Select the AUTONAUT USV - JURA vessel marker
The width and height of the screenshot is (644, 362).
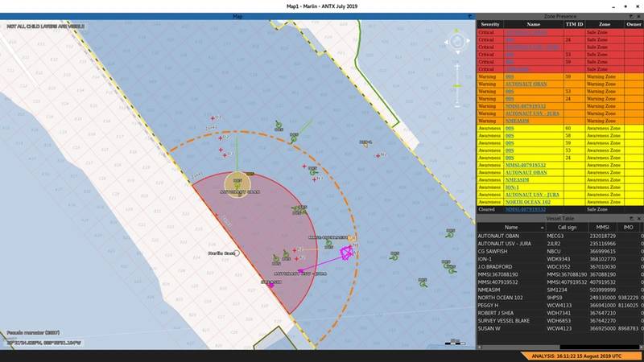click(300, 271)
